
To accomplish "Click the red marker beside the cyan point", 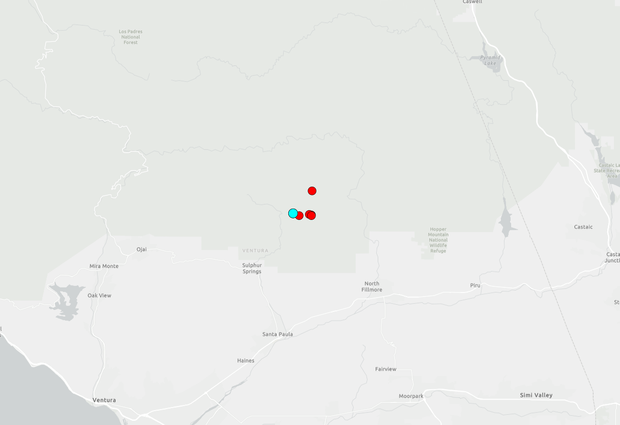I will coord(300,215).
